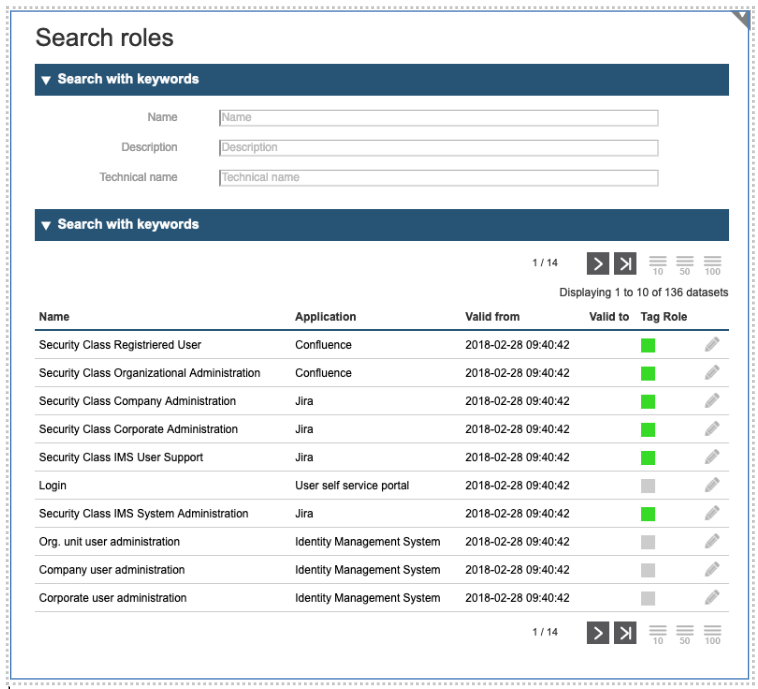The height and width of the screenshot is (689, 758).
Task: Click into the Name search field
Action: pyautogui.click(x=438, y=117)
